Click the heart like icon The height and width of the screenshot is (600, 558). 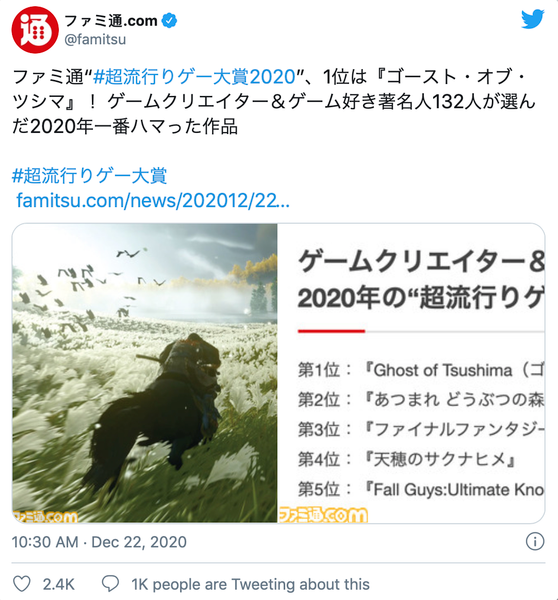tap(22, 584)
